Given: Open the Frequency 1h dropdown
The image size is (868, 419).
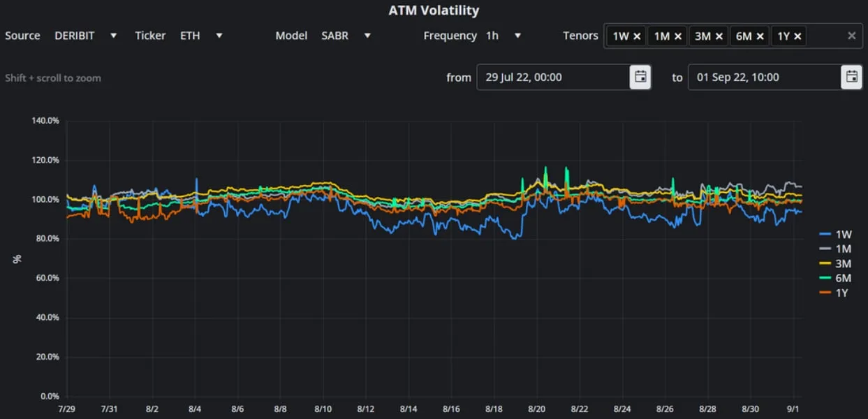Looking at the screenshot, I should click(x=503, y=36).
